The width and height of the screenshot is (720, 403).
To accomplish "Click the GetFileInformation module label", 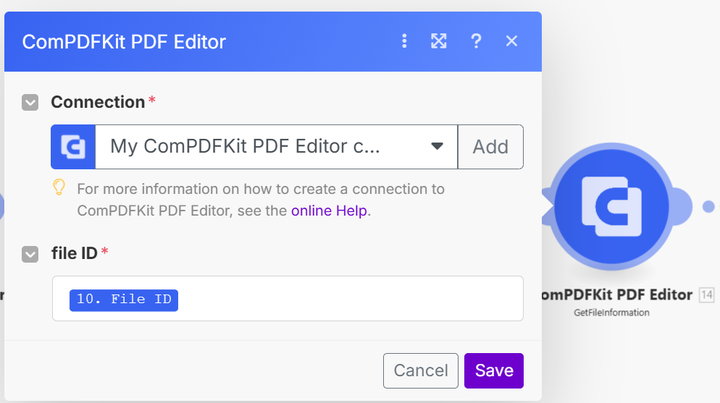I will pyautogui.click(x=611, y=313).
